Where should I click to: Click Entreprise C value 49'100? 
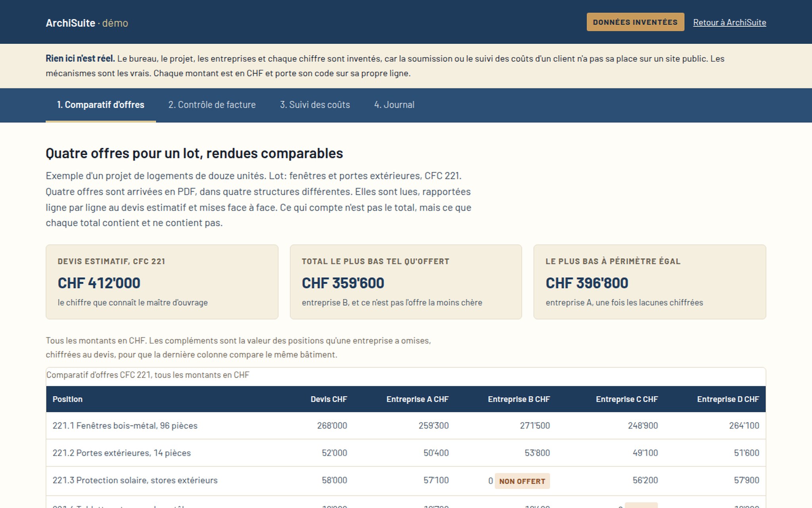(x=645, y=453)
